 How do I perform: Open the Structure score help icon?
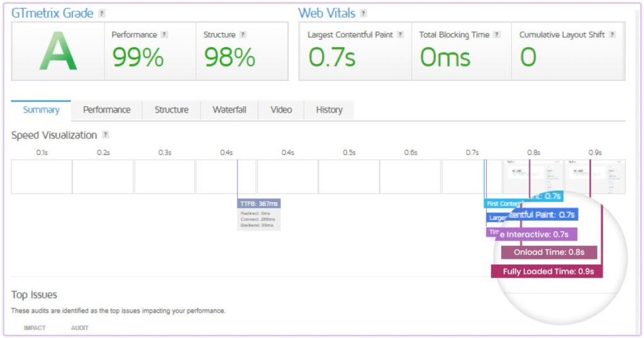point(243,35)
